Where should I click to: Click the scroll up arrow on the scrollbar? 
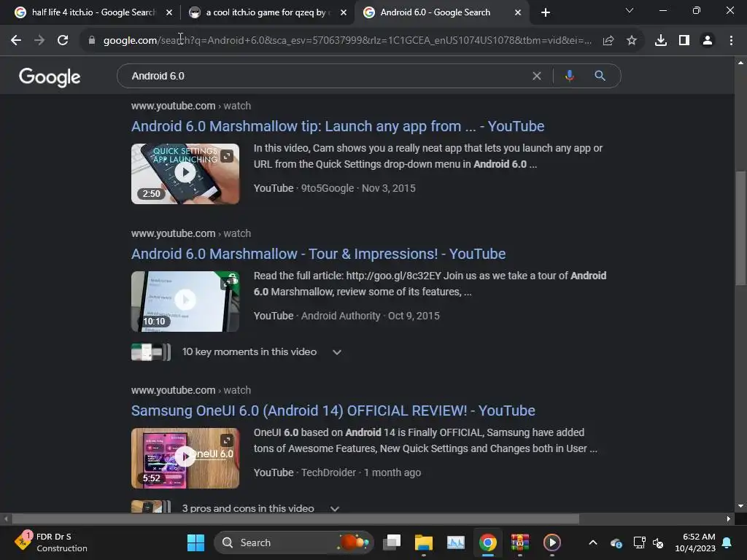click(740, 63)
